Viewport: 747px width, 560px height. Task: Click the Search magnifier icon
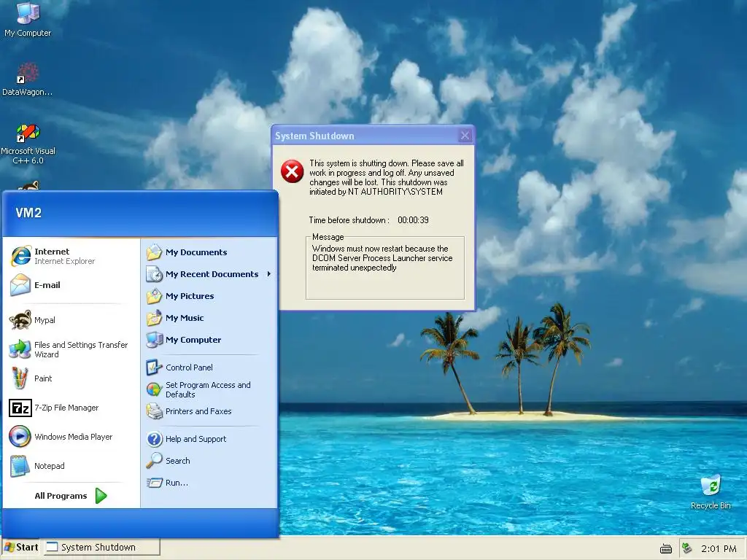click(x=155, y=461)
